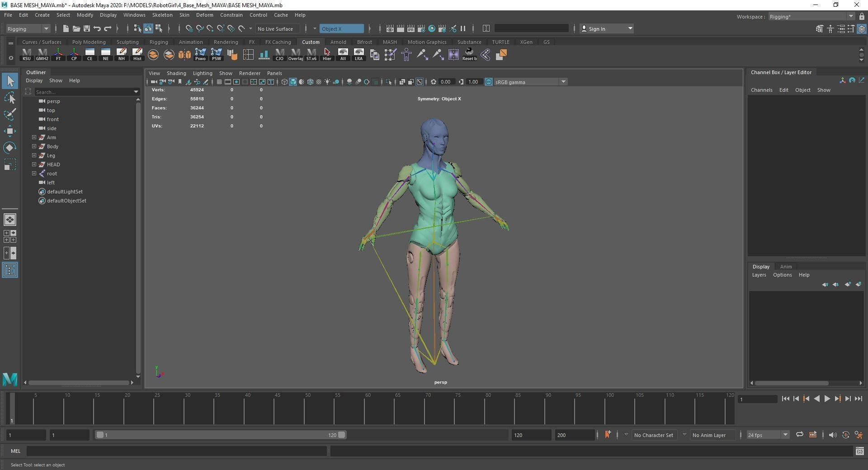This screenshot has width=868, height=470.
Task: Expand the Arm node in Outliner
Action: pos(34,137)
